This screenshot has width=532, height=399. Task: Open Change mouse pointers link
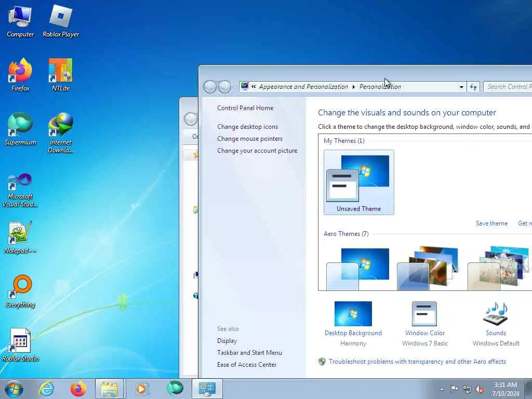pos(250,138)
